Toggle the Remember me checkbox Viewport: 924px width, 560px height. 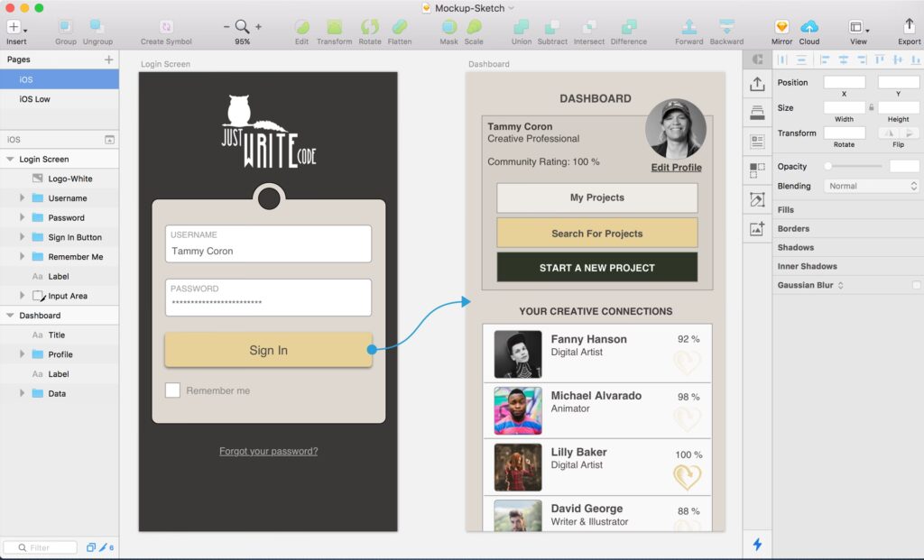pyautogui.click(x=172, y=390)
